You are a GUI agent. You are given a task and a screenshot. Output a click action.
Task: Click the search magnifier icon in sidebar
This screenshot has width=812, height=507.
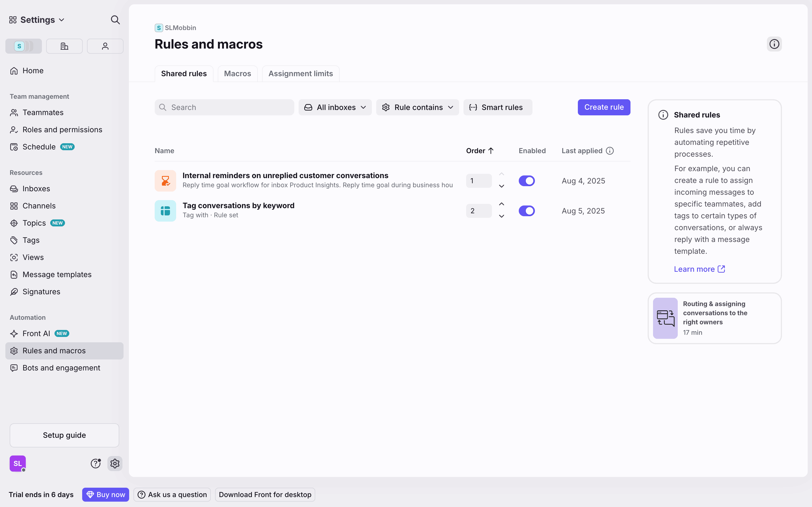click(115, 20)
